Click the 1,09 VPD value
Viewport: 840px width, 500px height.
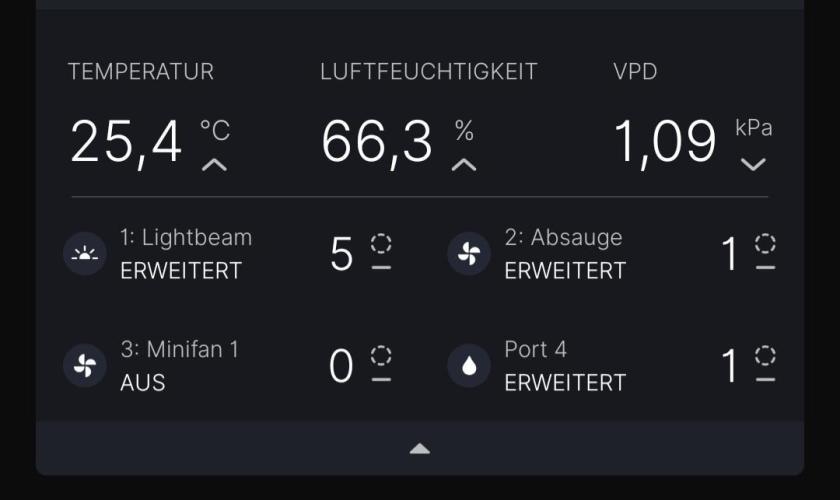665,141
